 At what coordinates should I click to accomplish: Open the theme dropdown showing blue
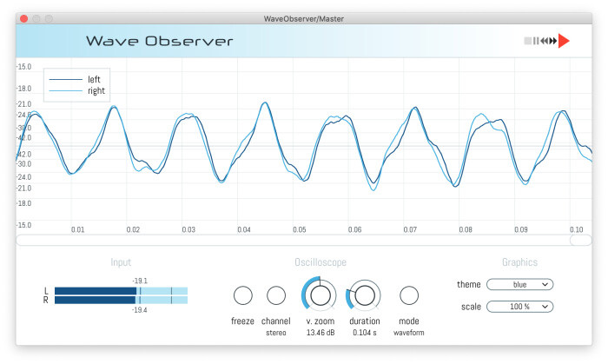pyautogui.click(x=519, y=285)
